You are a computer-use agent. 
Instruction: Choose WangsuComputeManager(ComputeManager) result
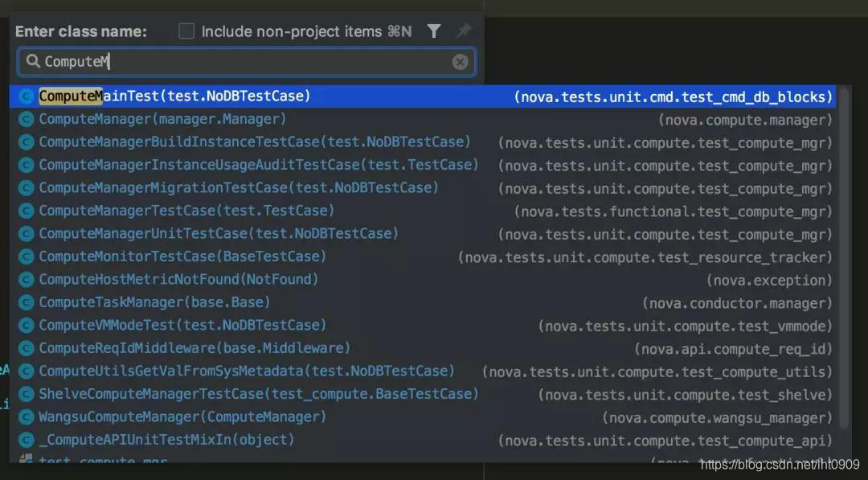[423, 417]
